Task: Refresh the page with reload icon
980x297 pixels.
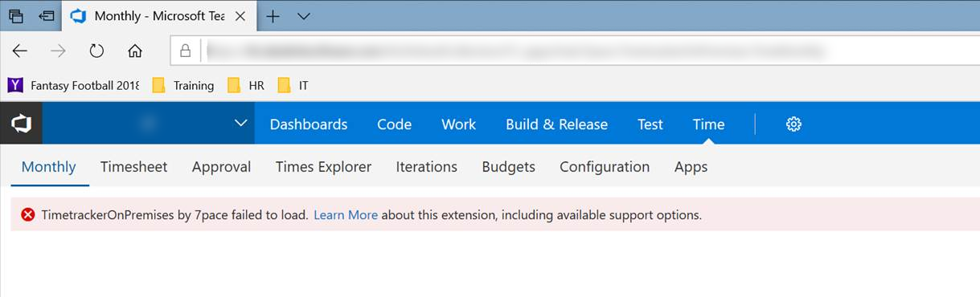Action: click(x=96, y=51)
